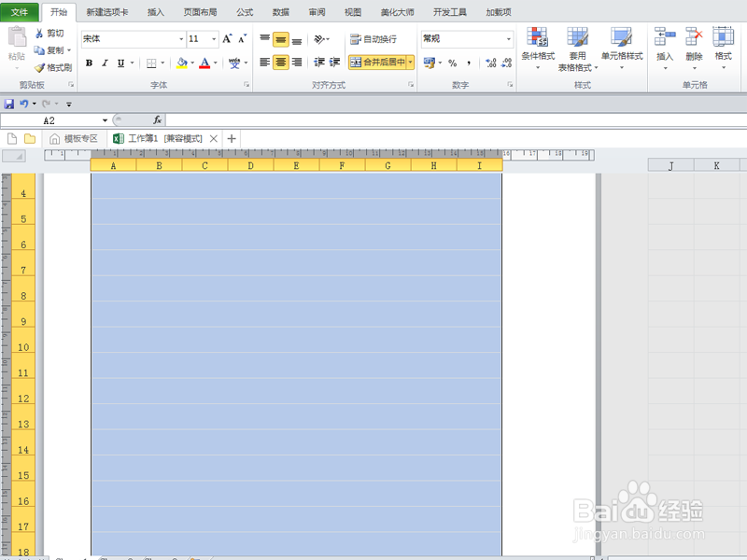Switch to 插入 ribbon tab

[155, 12]
